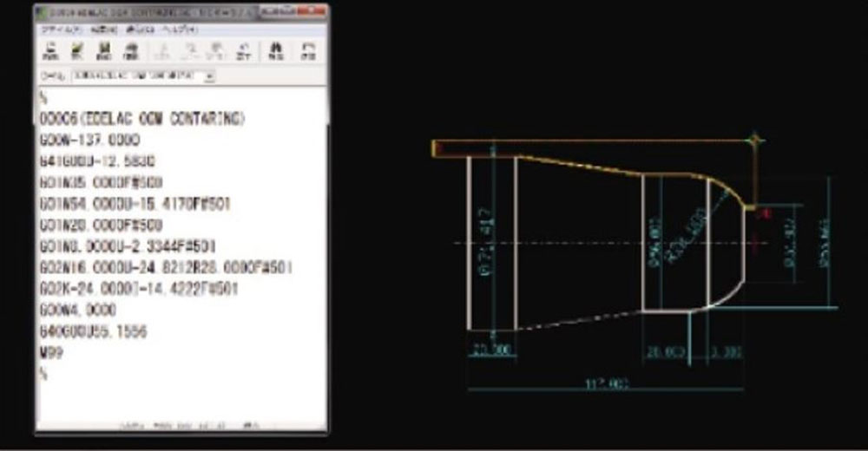Click the yellow cross marker on the toolpath
The height and width of the screenshot is (451, 868).
[x=756, y=139]
